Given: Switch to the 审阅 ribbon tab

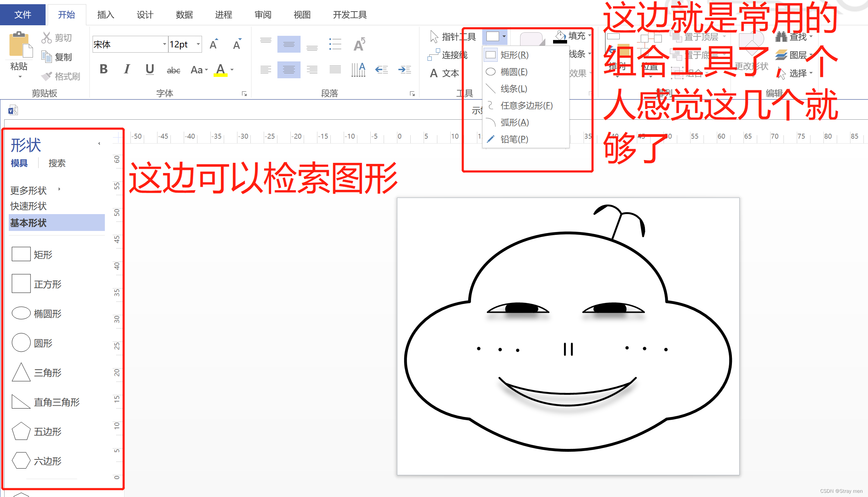Looking at the screenshot, I should coord(263,15).
